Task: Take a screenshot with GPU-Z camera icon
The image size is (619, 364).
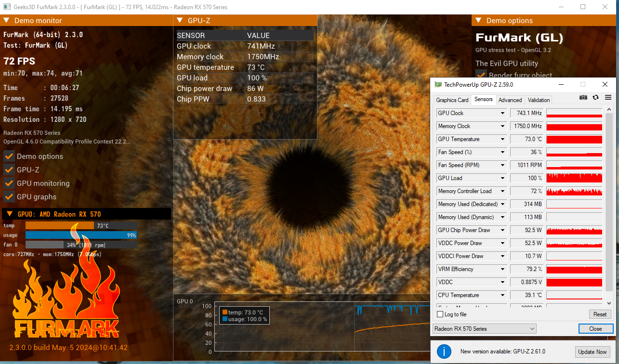Action: [583, 97]
